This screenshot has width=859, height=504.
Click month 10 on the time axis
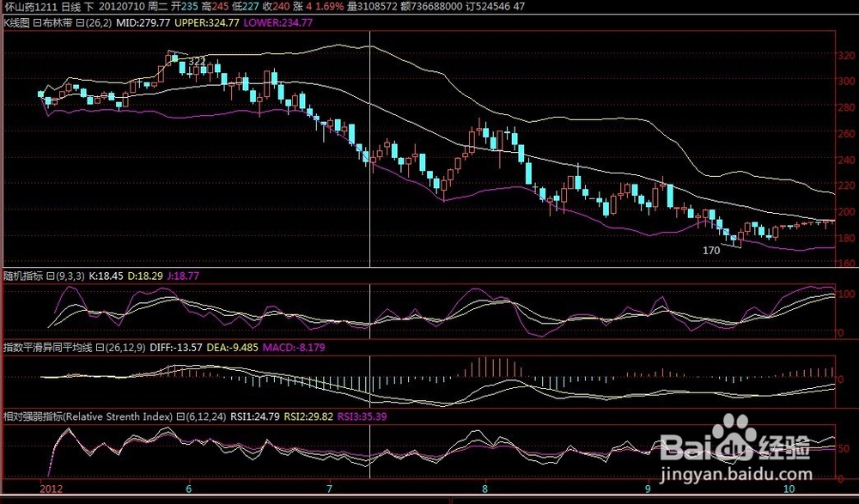pyautogui.click(x=788, y=489)
